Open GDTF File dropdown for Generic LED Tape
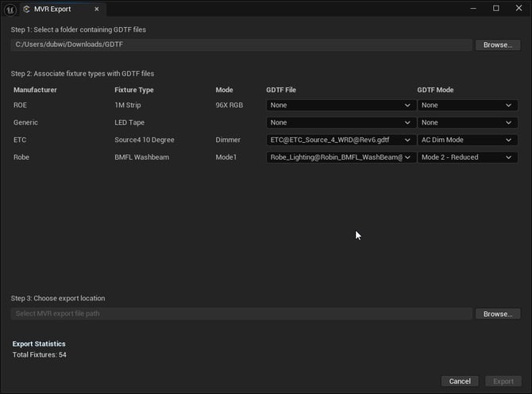Viewport: 532px width, 394px height. coord(341,122)
